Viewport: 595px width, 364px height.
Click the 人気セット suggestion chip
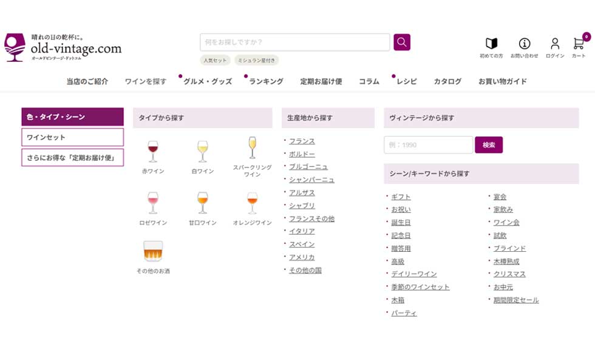[x=216, y=60]
